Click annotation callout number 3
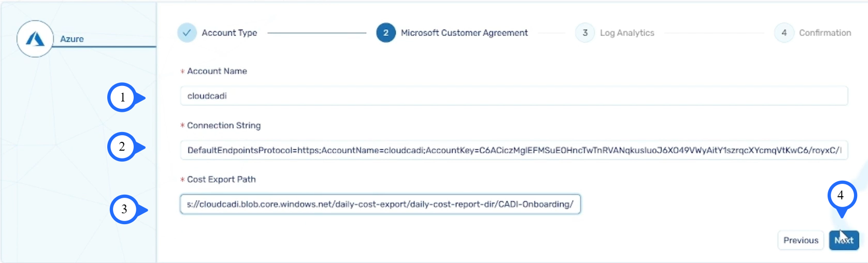The height and width of the screenshot is (263, 868). (x=124, y=209)
